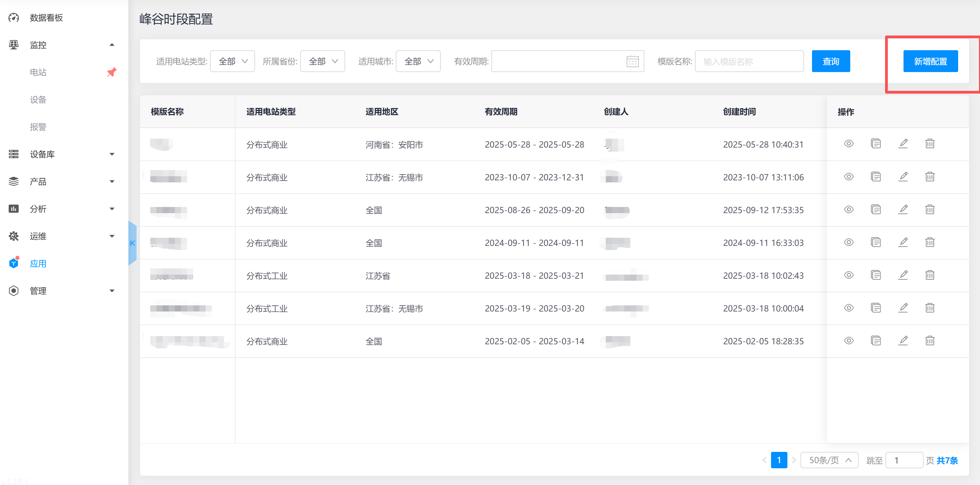Viewport: 980px width, 485px height.
Task: Click the delete icon for the 2025-02-05 18:28:35 row
Action: (x=929, y=341)
